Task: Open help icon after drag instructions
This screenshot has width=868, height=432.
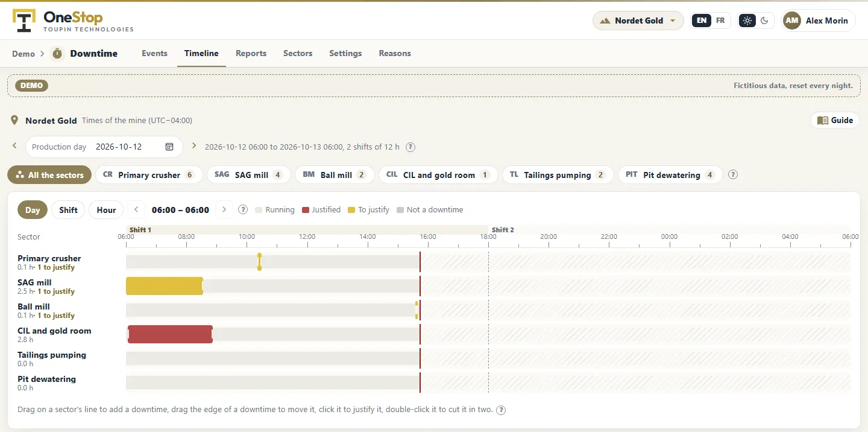Action: 501,410
